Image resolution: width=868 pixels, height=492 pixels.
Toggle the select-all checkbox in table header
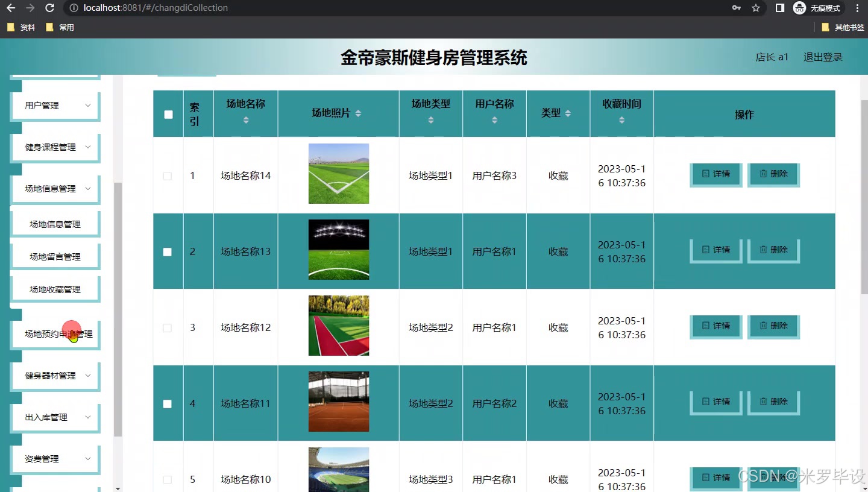(x=168, y=115)
